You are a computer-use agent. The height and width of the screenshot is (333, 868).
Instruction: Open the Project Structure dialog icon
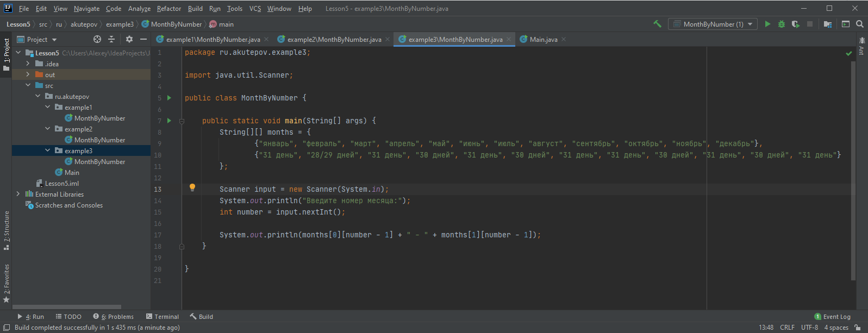pos(828,24)
